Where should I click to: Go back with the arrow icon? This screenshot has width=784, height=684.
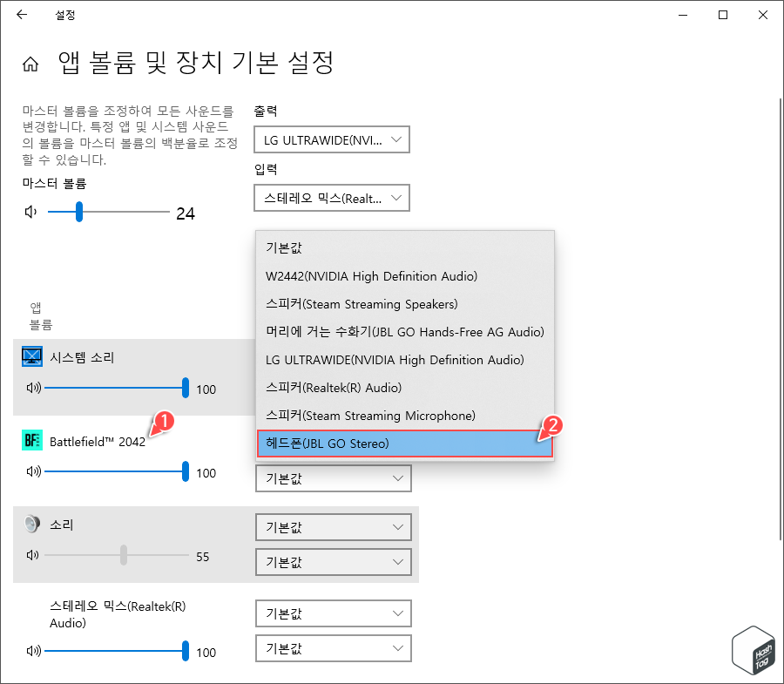[22, 15]
